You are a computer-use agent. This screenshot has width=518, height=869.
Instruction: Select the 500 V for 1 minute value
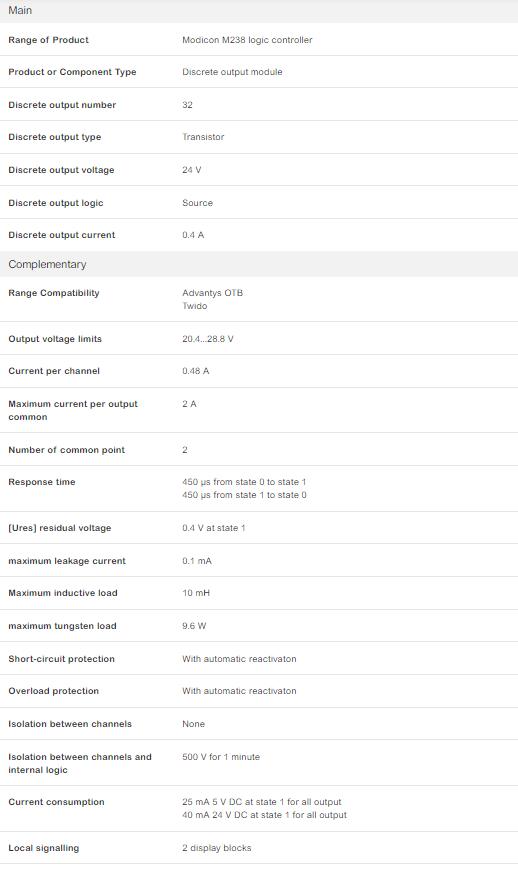point(220,757)
